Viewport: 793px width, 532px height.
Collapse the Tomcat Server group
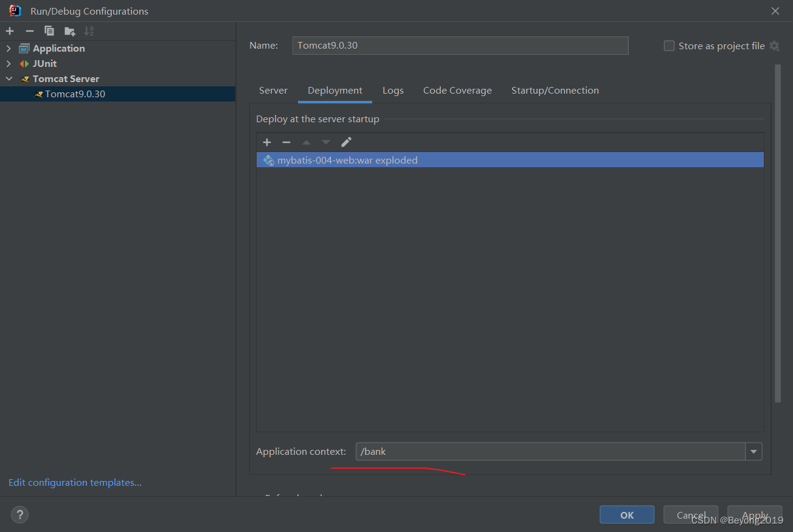[x=9, y=79]
